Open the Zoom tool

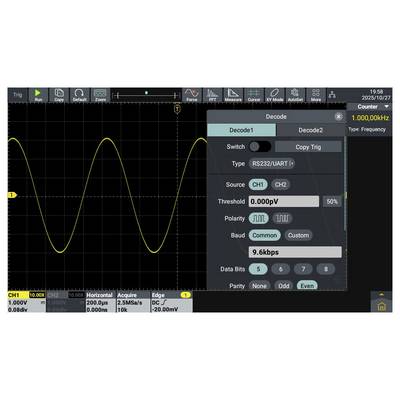(100, 95)
